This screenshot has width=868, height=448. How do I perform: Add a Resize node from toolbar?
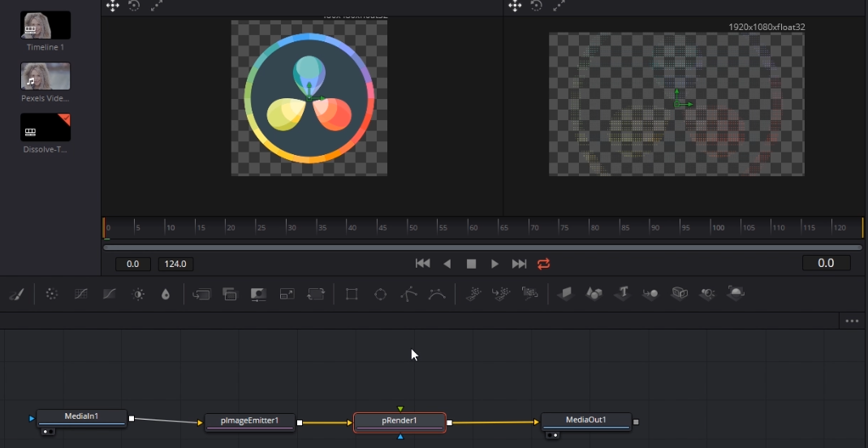[287, 294]
